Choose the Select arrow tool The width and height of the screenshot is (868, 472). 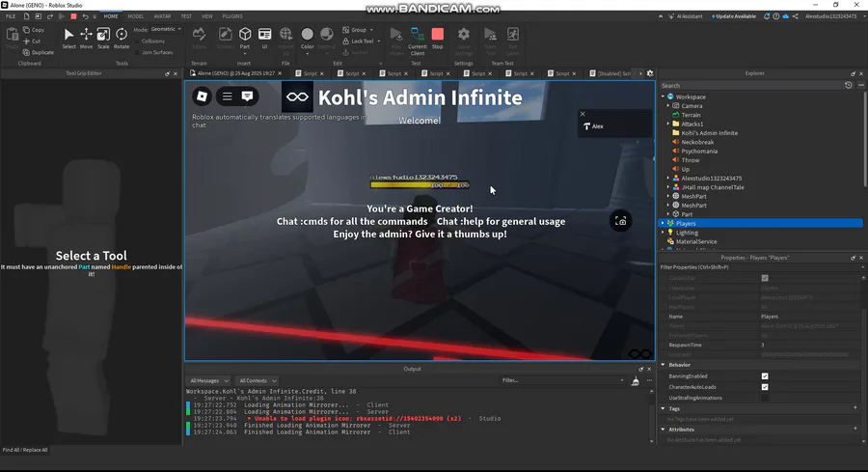[68, 39]
